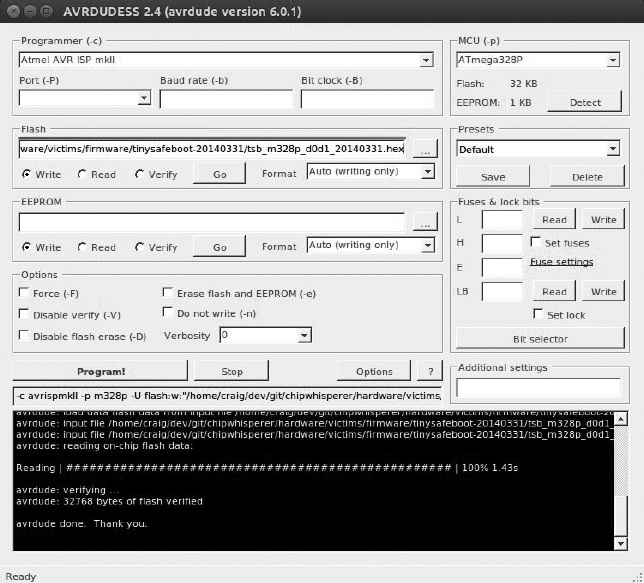Write the lock bits

pos(603,291)
